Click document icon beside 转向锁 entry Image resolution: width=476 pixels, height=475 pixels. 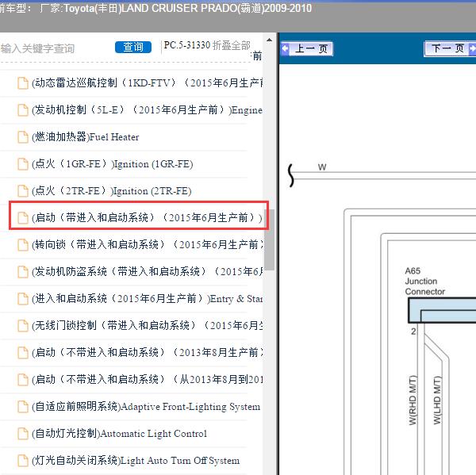pos(22,245)
